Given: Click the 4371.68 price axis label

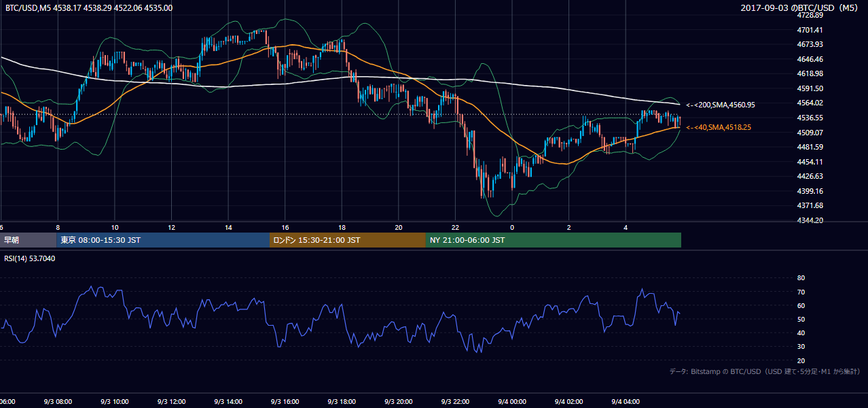Looking at the screenshot, I should pos(810,205).
